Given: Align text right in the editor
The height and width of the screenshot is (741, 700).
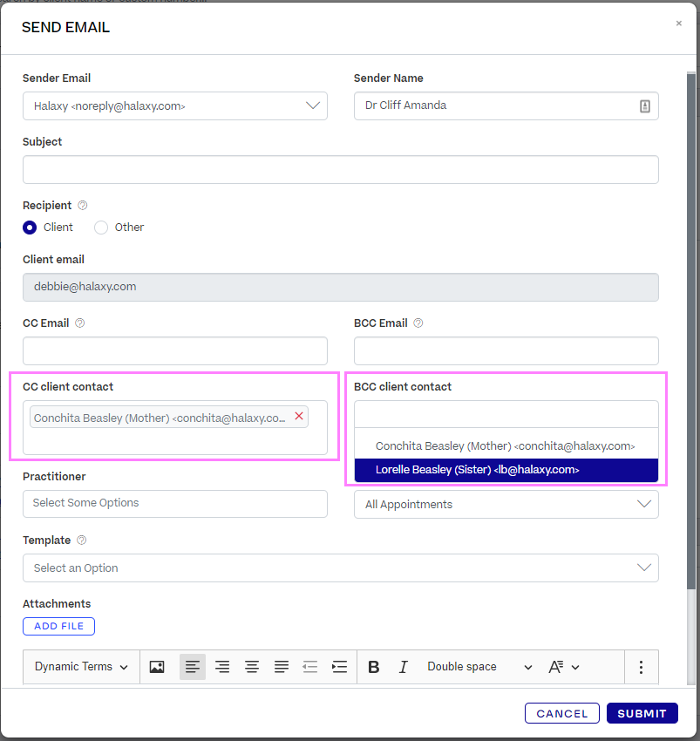Looking at the screenshot, I should pyautogui.click(x=222, y=667).
